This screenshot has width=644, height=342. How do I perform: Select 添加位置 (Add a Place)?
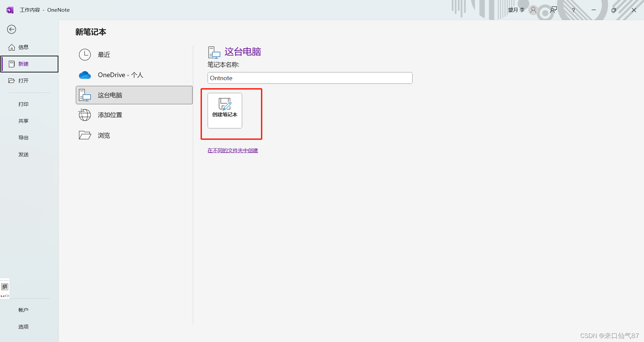pos(134,115)
